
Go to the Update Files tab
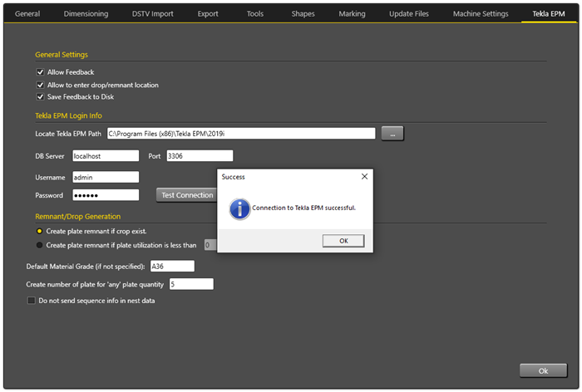click(x=409, y=14)
